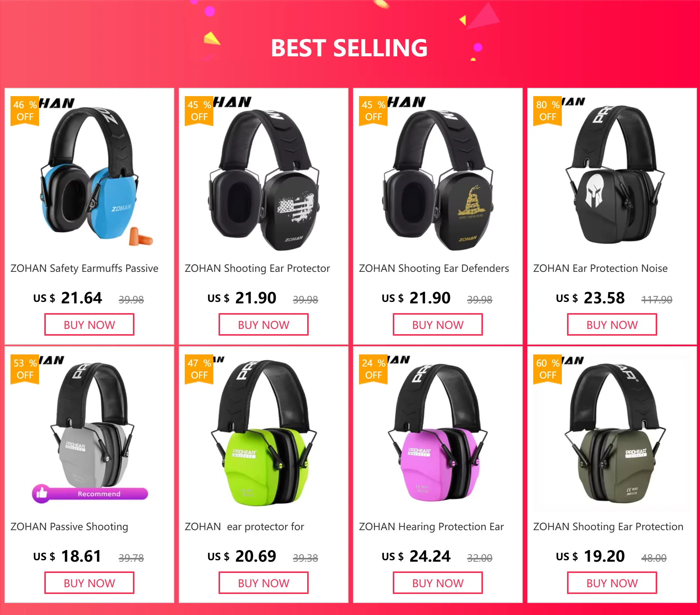Screen dimensions: 700x615
Task: Click the 80% OFF discount badge
Action: click(x=548, y=111)
